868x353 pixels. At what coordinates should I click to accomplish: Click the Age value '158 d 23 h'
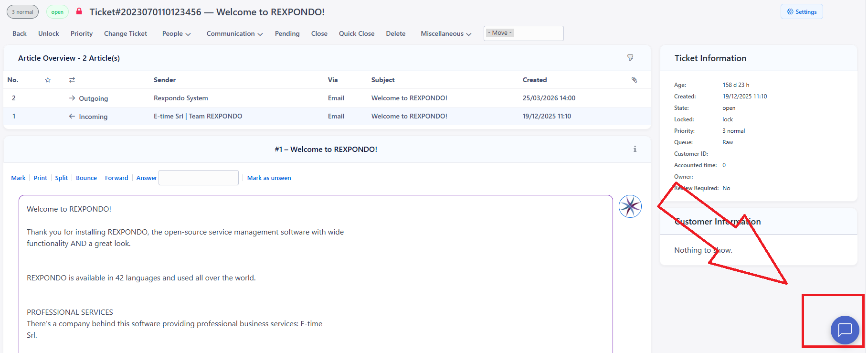[x=736, y=85]
